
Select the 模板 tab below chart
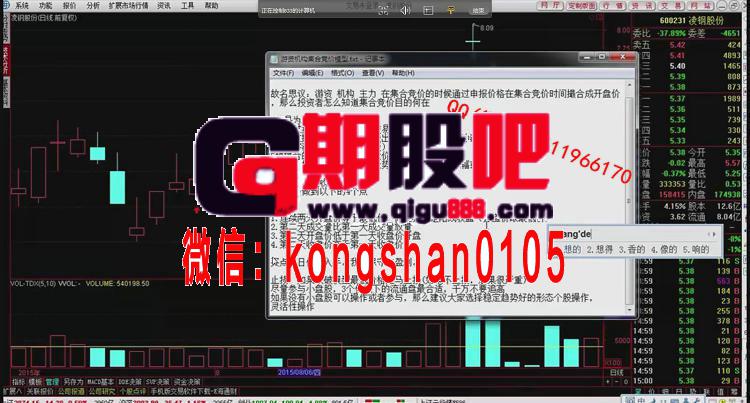tap(35, 382)
